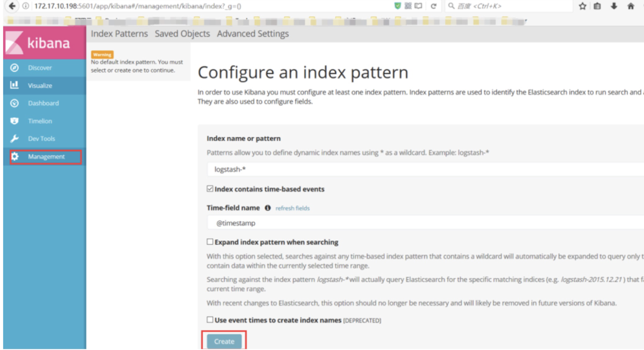Screen dimensions: 644x350
Task: Toggle Index contains time-based events checkbox
Action: click(210, 189)
